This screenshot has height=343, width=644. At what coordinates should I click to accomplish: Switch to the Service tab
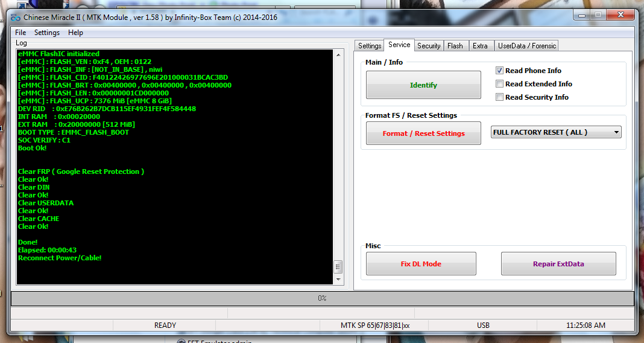pyautogui.click(x=399, y=45)
